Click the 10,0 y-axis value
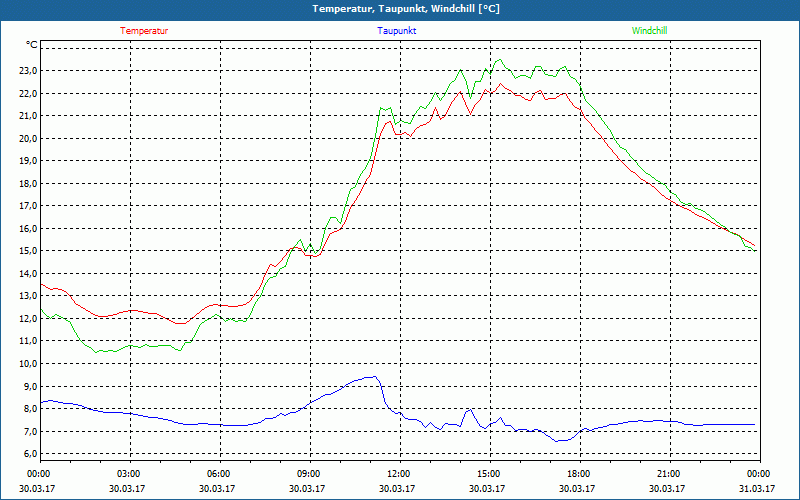Viewport: 800px width, 500px height. click(x=28, y=363)
